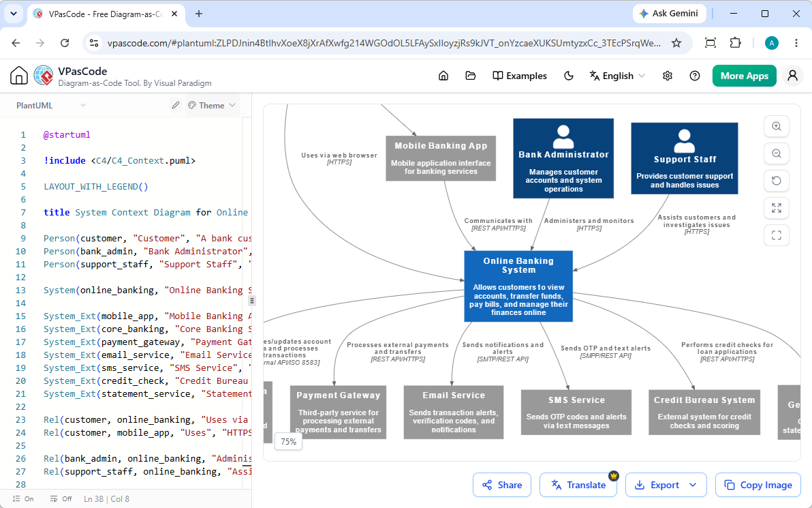Select the Support Staff person node

pyautogui.click(x=684, y=158)
